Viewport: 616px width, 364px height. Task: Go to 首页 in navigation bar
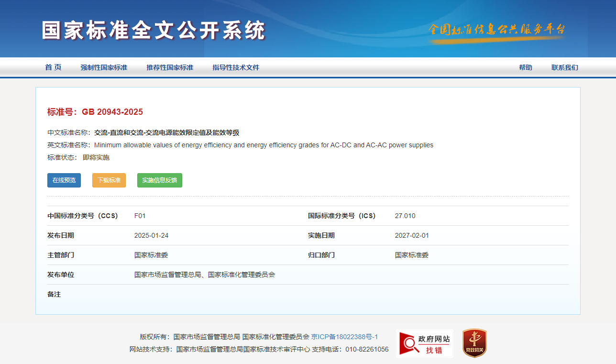[x=53, y=67]
